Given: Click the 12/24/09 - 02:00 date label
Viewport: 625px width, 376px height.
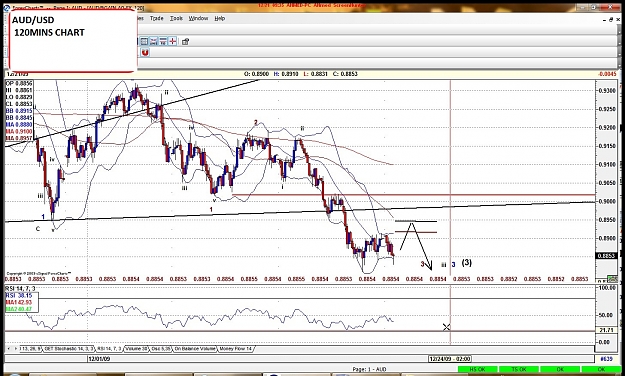Looking at the screenshot, I should [450, 359].
